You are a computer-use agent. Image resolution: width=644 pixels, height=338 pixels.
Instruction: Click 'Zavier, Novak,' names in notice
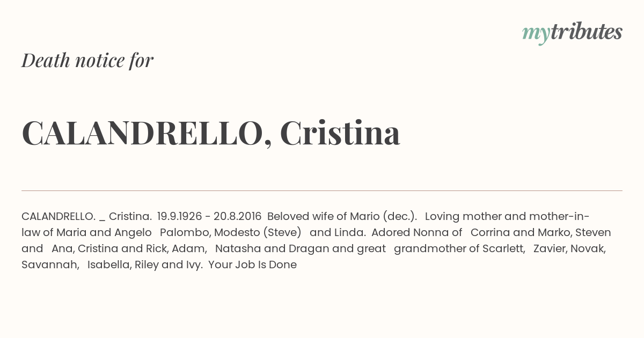coord(569,248)
